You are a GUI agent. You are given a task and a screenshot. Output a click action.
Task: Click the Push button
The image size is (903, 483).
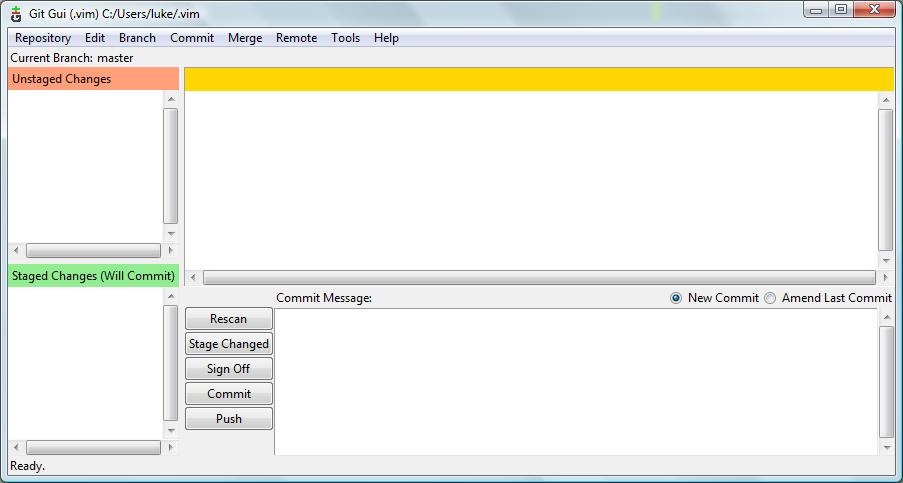click(x=229, y=419)
